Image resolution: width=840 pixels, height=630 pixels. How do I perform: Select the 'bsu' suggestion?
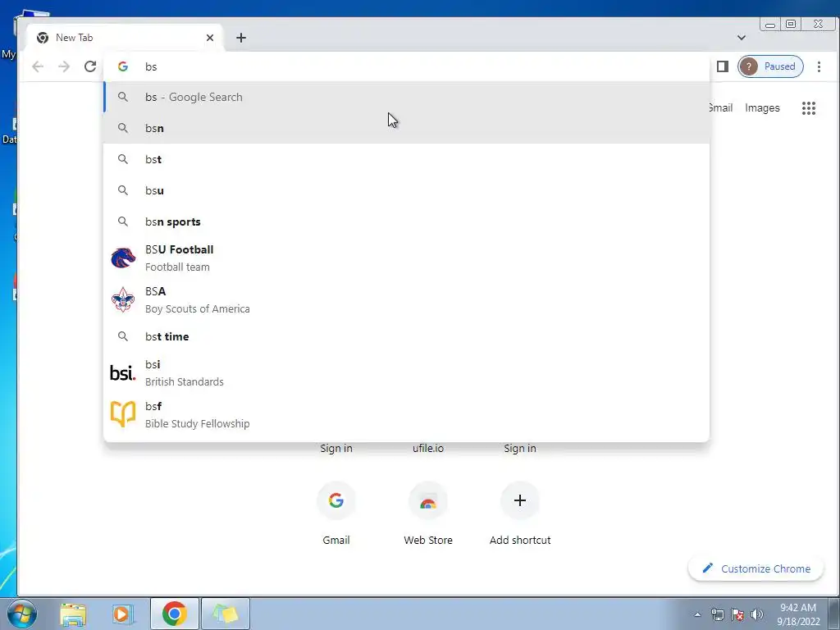coord(406,190)
